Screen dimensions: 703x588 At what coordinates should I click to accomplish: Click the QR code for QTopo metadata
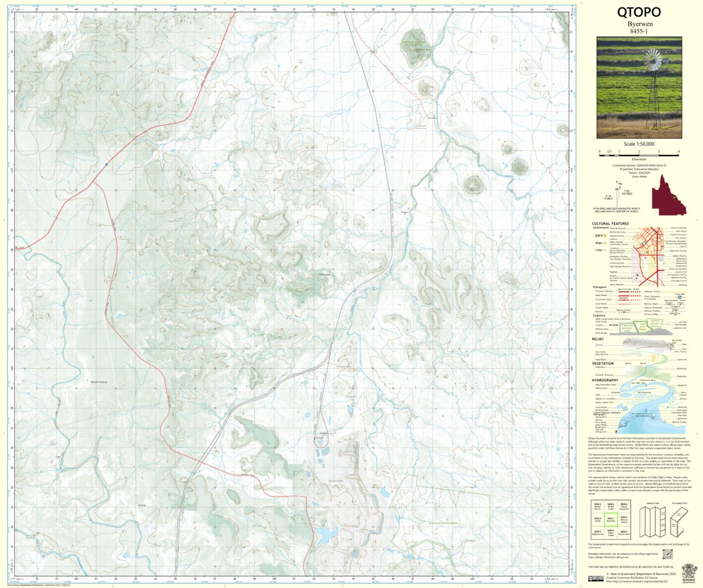pos(668,554)
